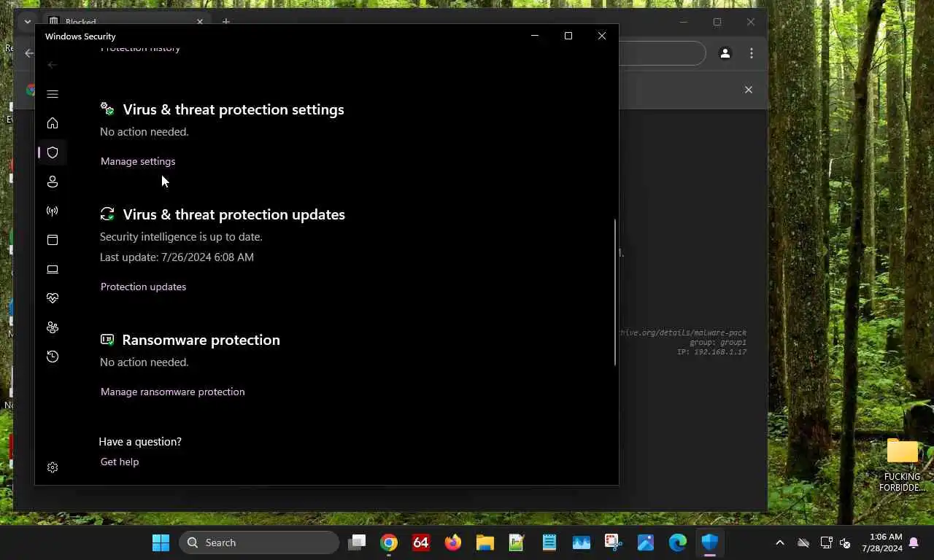
Task: Open the Snipping Tool on taskbar
Action: 614,542
